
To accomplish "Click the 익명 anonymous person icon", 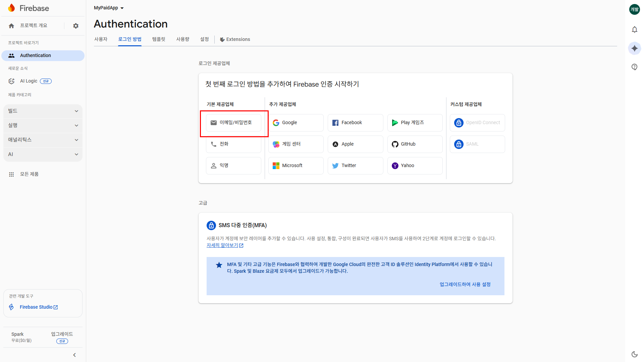I will point(214,166).
